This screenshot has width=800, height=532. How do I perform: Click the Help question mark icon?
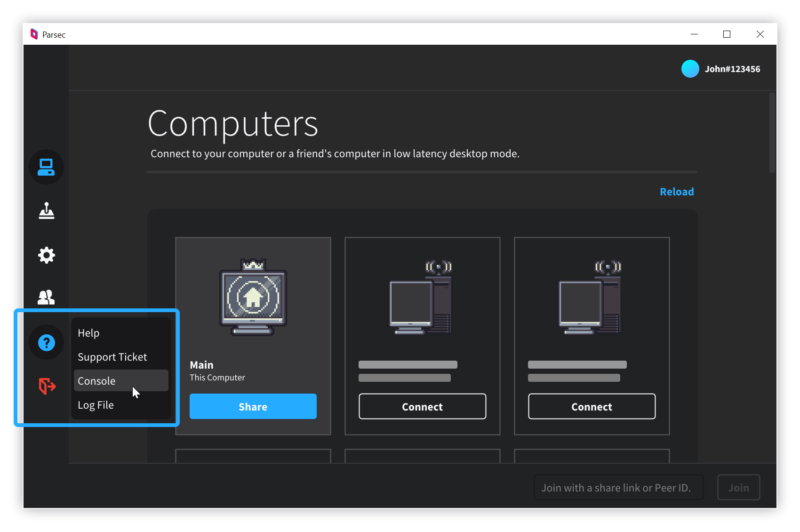pyautogui.click(x=46, y=343)
